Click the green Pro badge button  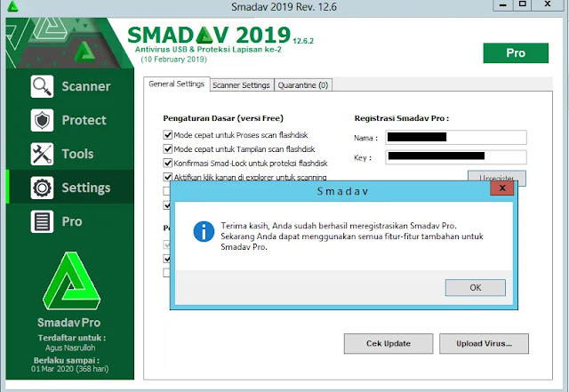point(516,53)
